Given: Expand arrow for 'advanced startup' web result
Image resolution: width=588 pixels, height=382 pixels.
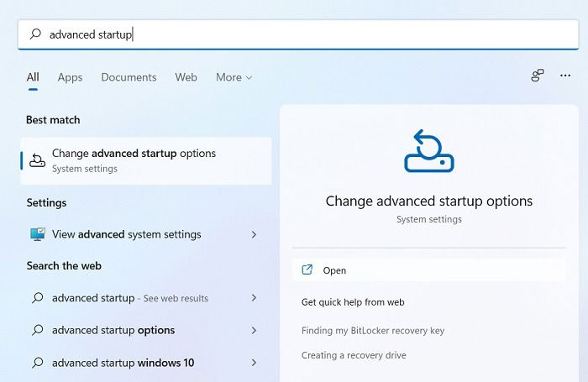Looking at the screenshot, I should tap(254, 298).
